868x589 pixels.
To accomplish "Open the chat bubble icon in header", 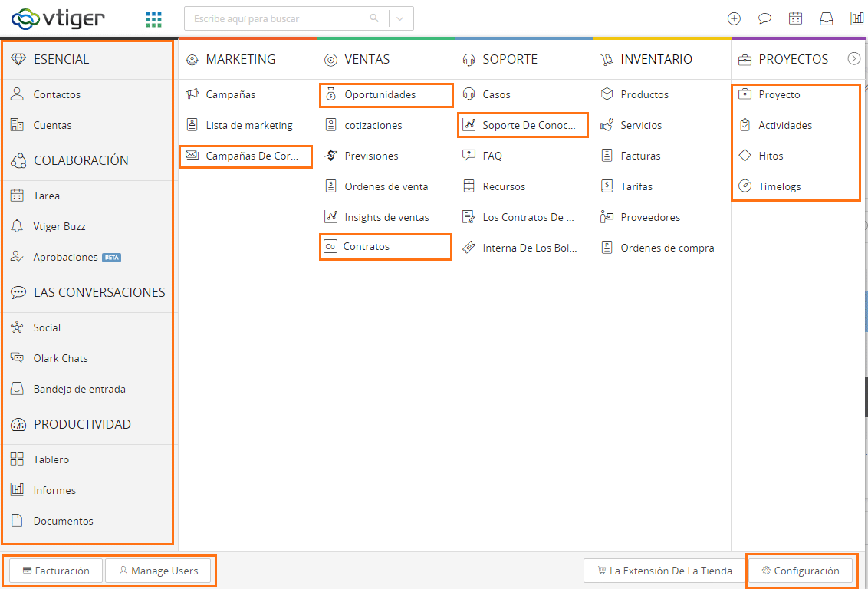I will 764,19.
